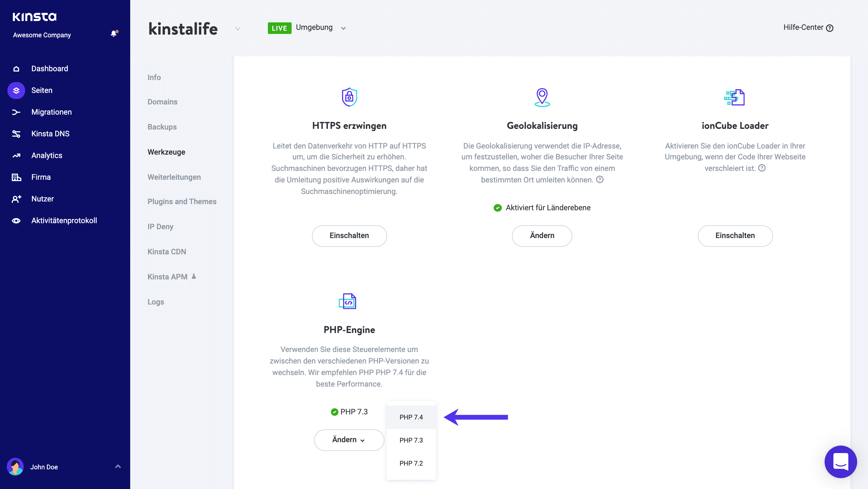Expand John Doe user menu
Image resolution: width=868 pixels, height=489 pixels.
coord(118,467)
